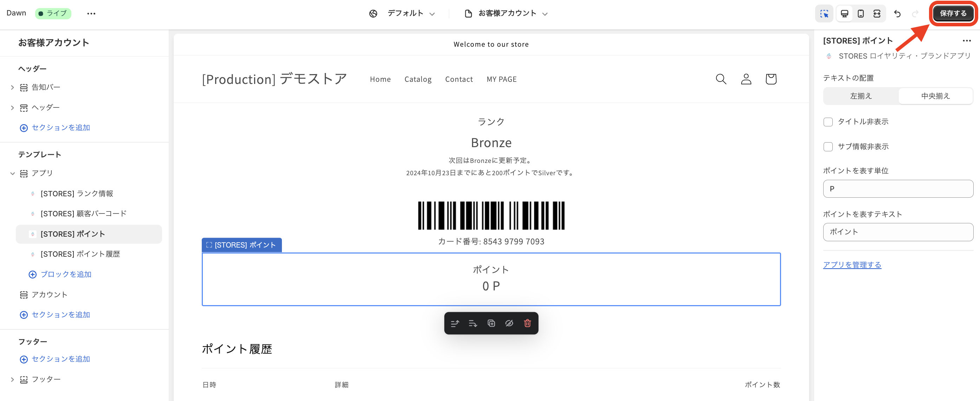The image size is (980, 401).
Task: Edit the ポイントを表す単位 input field
Action: (x=898, y=189)
